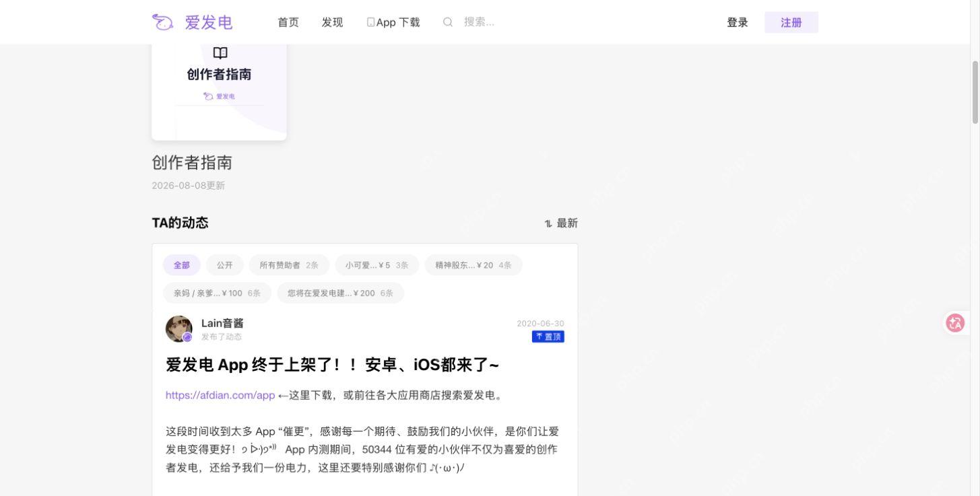Select the 全部 filter tab
The width and height of the screenshot is (980, 496).
[x=182, y=265]
